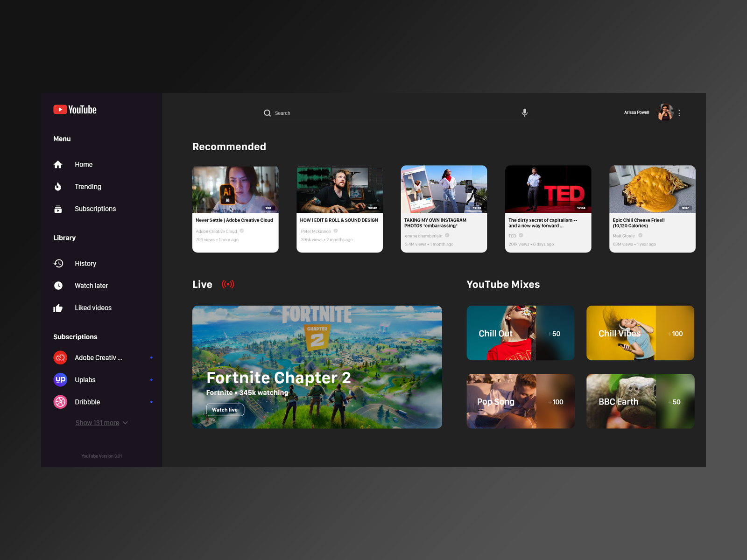The width and height of the screenshot is (747, 560).
Task: Click the blue dot beside Adobe Creativ
Action: [x=151, y=357]
